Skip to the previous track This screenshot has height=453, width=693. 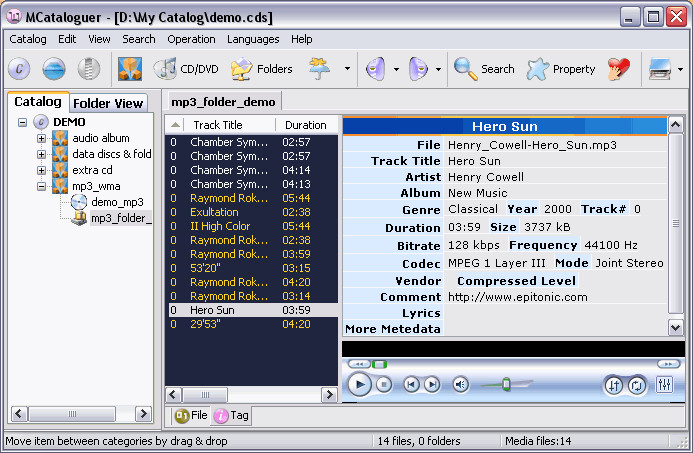click(411, 385)
